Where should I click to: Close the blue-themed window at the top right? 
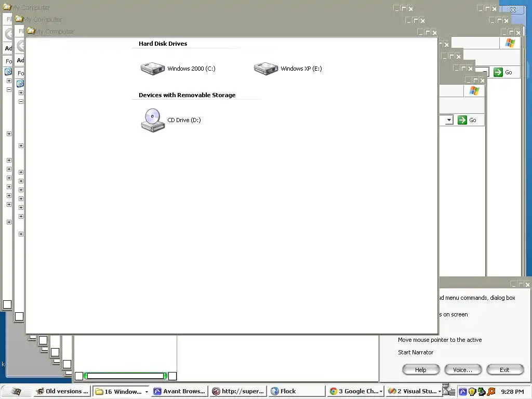pyautogui.click(x=513, y=10)
